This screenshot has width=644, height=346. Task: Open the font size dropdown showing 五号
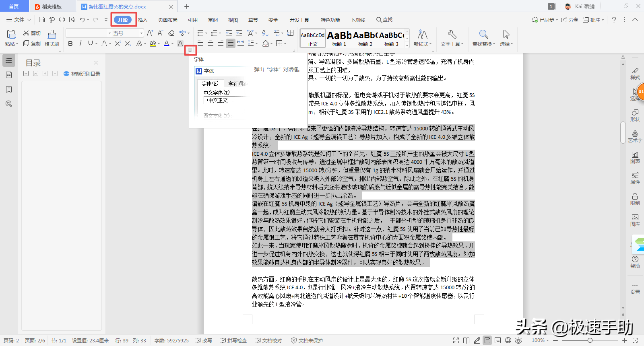click(x=141, y=33)
